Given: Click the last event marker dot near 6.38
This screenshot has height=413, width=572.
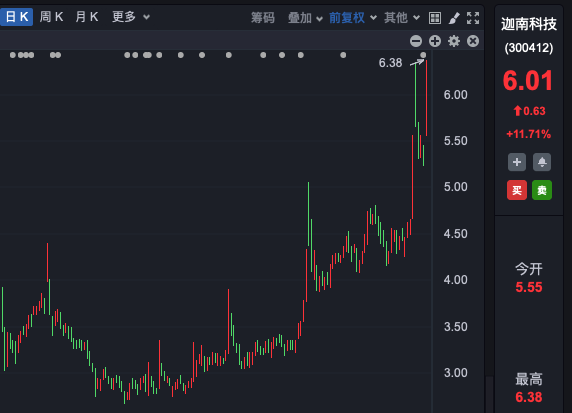Looking at the screenshot, I should tap(423, 55).
